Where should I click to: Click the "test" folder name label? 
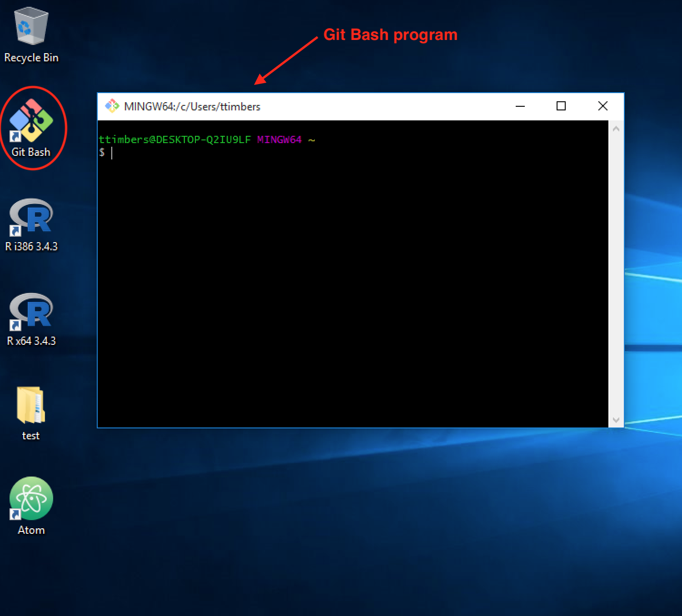click(31, 436)
